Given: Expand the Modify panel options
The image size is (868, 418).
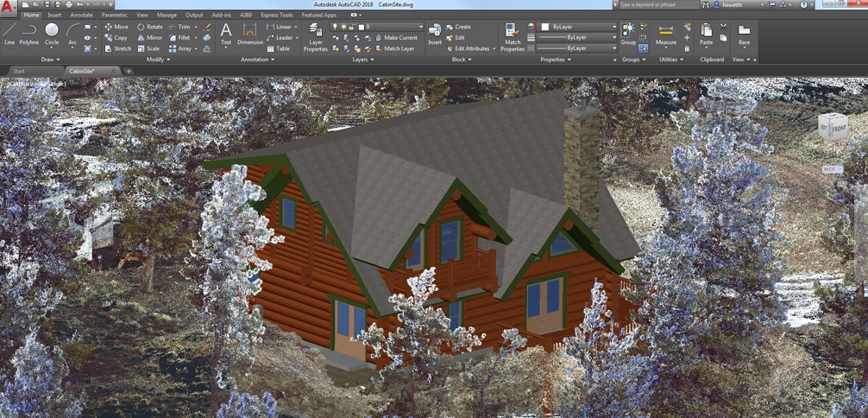Looking at the screenshot, I should click(x=157, y=60).
